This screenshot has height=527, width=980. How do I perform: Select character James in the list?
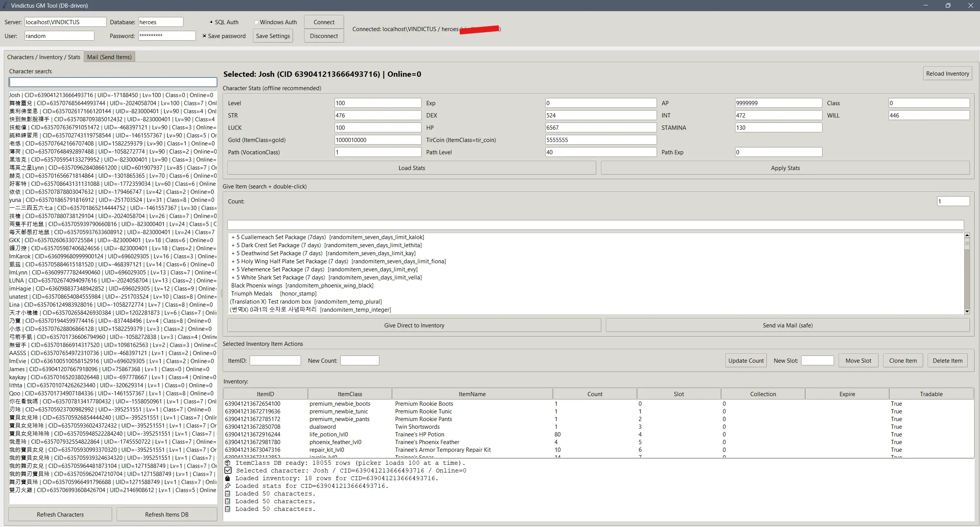113,369
